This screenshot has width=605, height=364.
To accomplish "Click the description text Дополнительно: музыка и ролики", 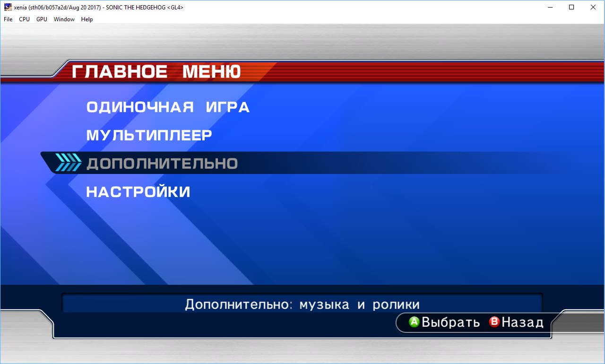I will 302,304.
